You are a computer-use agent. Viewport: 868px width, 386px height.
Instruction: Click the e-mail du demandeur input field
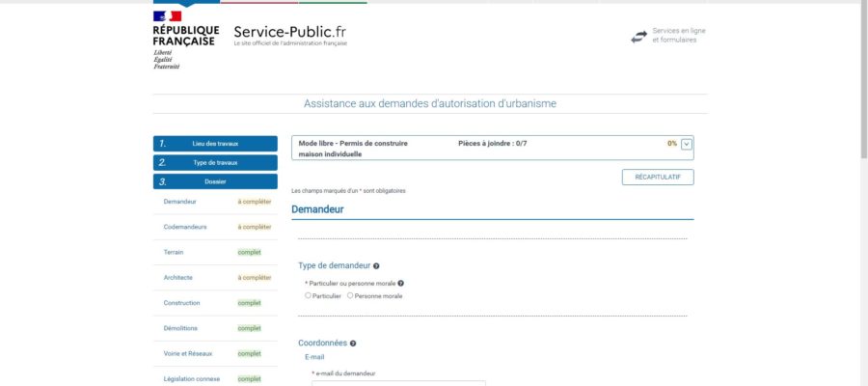398,383
